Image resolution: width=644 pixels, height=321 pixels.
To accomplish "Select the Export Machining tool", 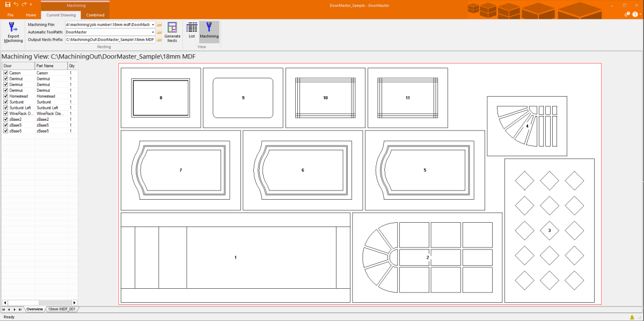I will (x=12, y=32).
